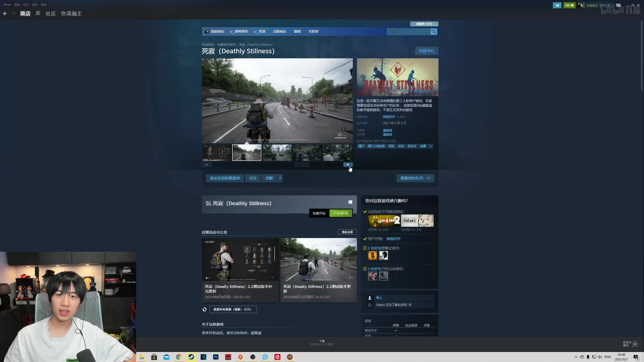Click the 僵尸 tag

point(361,146)
